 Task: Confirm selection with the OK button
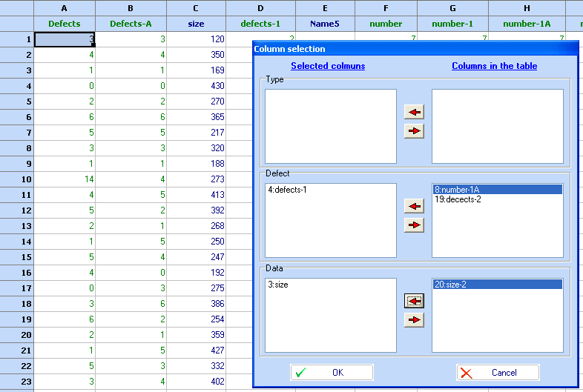[331, 373]
